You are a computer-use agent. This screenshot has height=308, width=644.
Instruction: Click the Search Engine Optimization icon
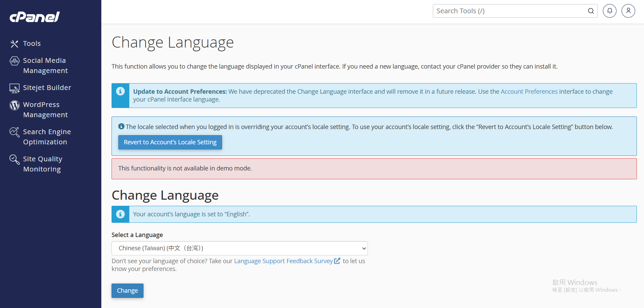tap(14, 132)
